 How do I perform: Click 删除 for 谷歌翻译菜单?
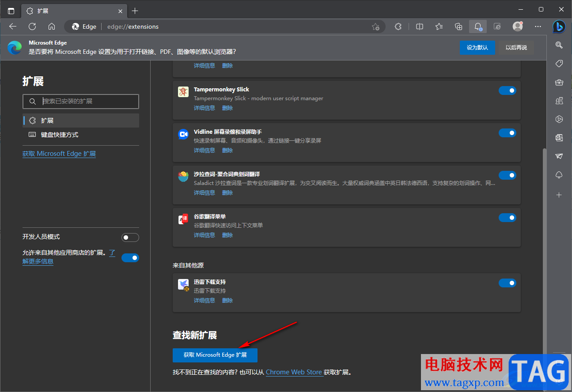[227, 235]
